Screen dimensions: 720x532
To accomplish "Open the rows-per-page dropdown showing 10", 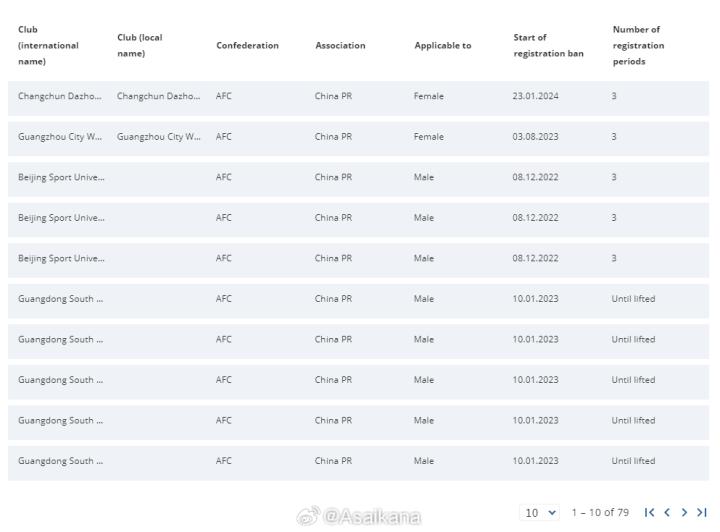I will click(540, 513).
